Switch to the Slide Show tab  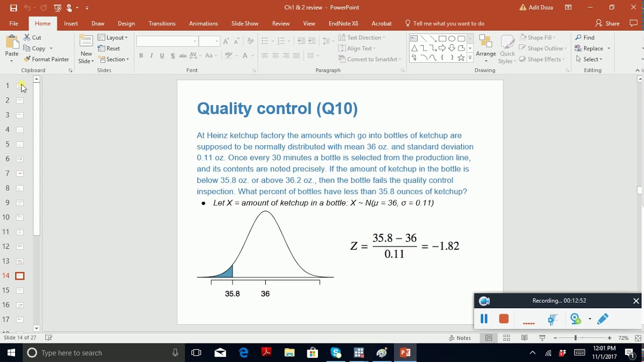(245, 24)
